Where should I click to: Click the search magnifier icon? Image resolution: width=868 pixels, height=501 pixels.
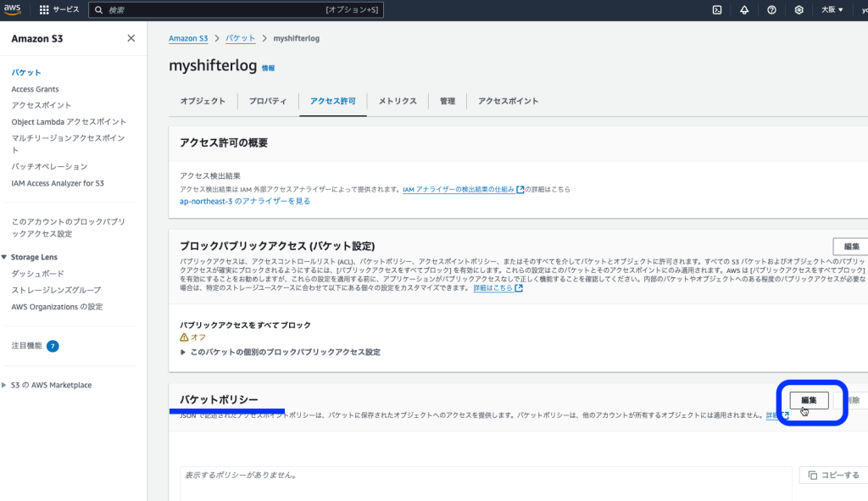pyautogui.click(x=98, y=10)
